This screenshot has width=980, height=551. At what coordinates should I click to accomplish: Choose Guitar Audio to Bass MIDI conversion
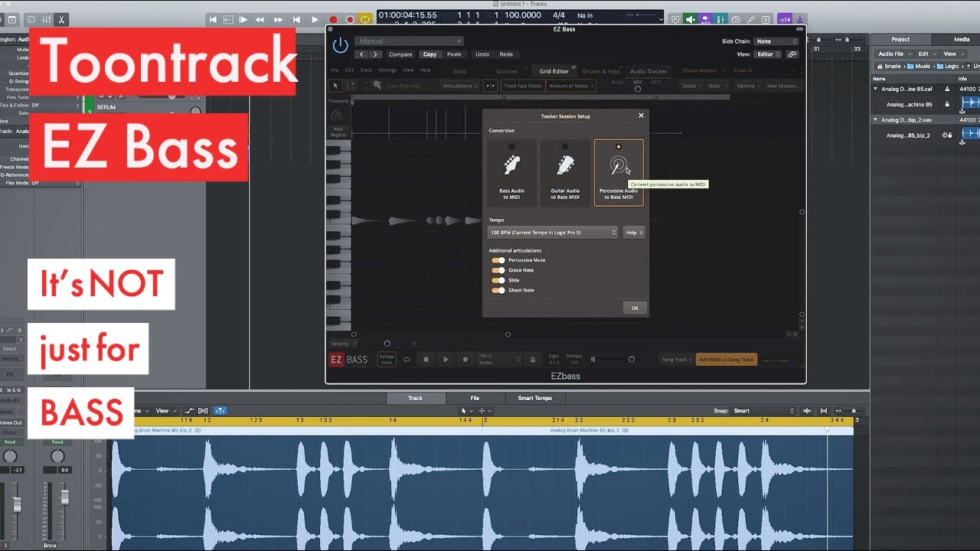565,172
